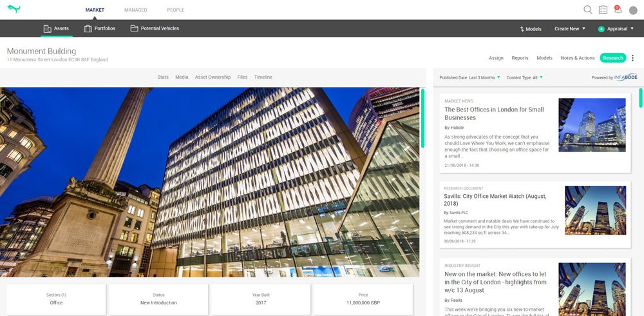644x316 pixels.
Task: Click the Models link near Reports
Action: (x=545, y=58)
